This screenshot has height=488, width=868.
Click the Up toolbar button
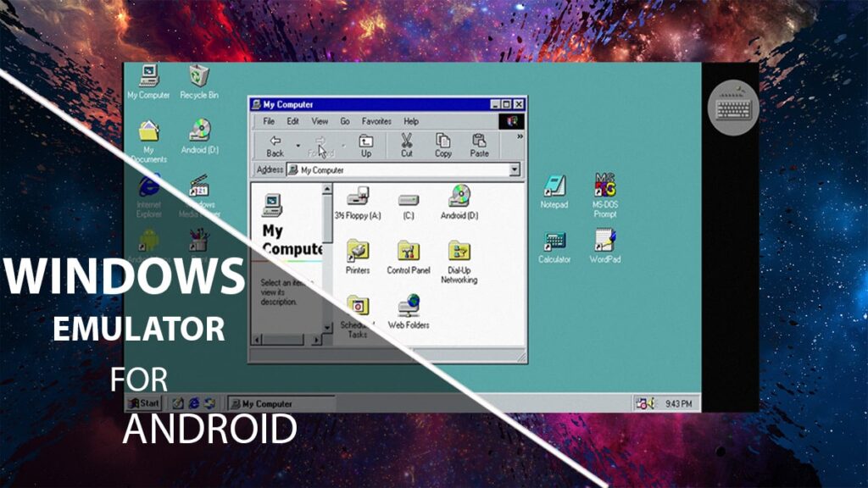pyautogui.click(x=366, y=146)
